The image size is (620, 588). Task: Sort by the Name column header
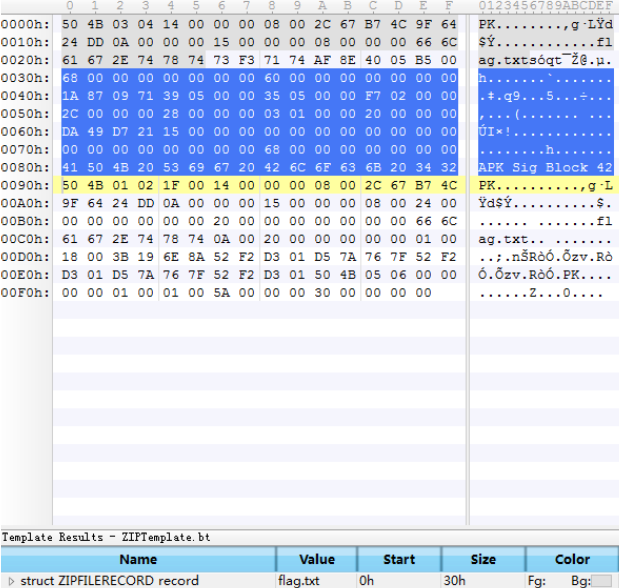pos(138,560)
